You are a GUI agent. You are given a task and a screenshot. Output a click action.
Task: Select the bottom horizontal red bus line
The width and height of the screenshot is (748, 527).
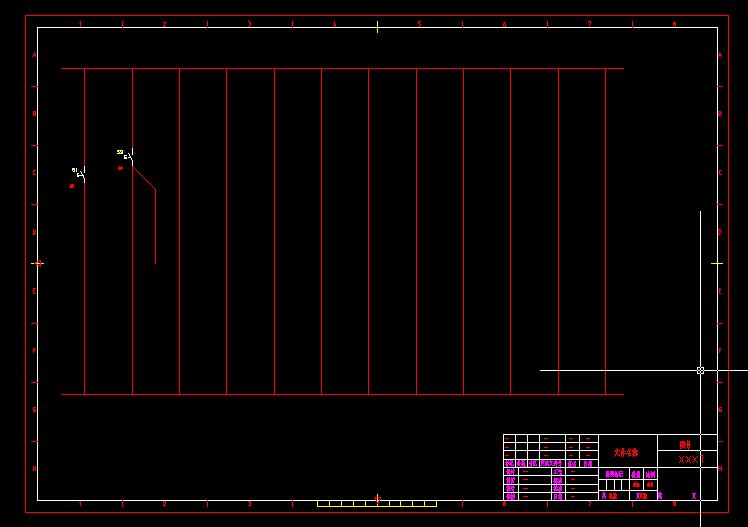[x=342, y=394]
